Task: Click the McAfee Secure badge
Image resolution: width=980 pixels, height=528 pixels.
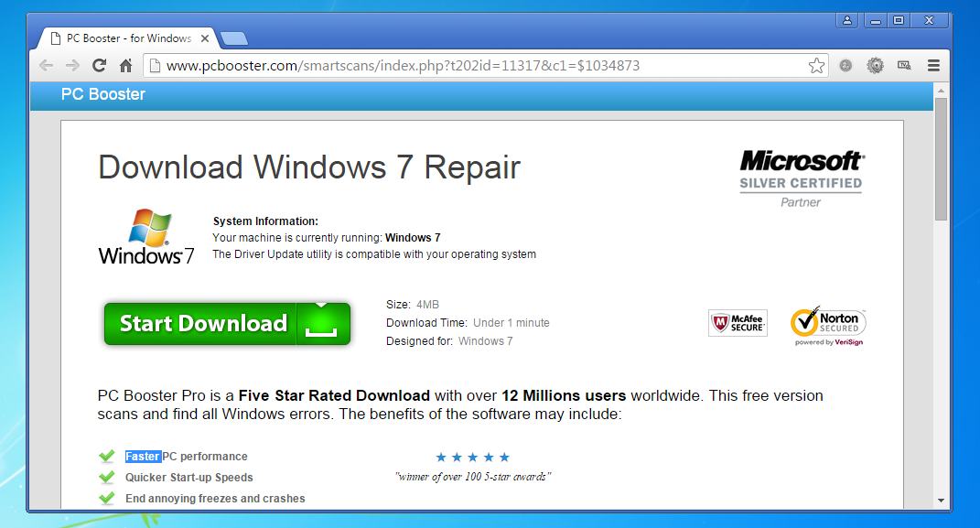Action: (738, 323)
